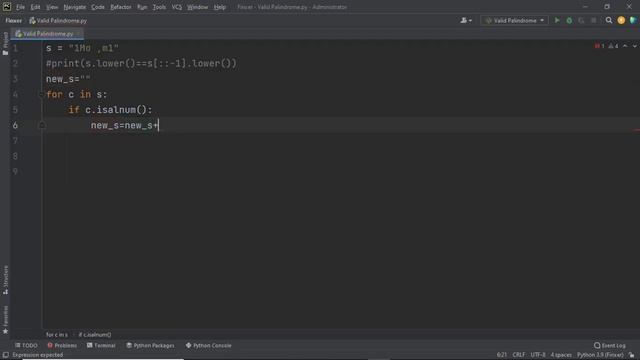Click Flexer project breadcrumb in navigation bar

(13, 20)
